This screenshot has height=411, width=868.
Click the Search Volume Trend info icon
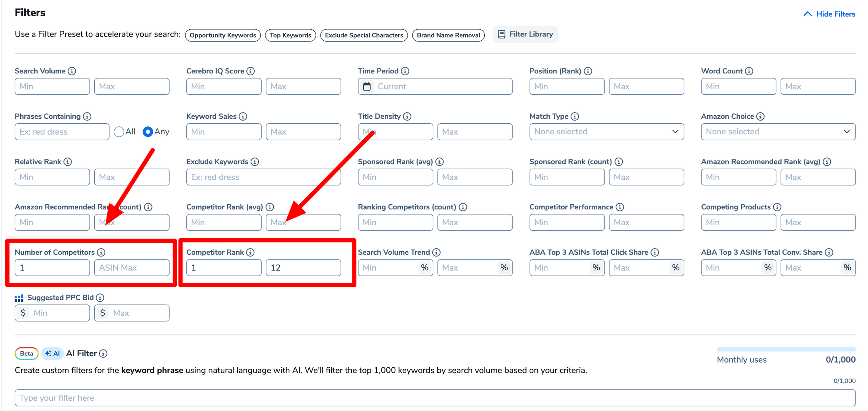[436, 252]
